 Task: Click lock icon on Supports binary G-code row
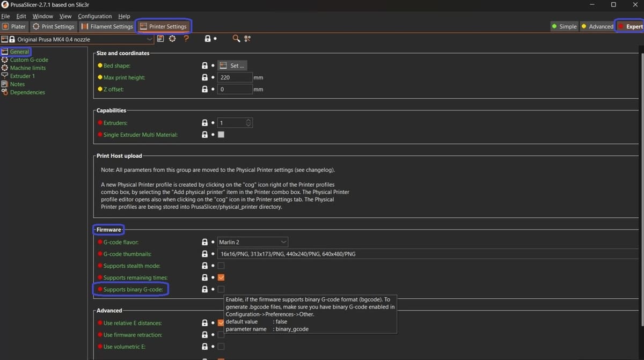point(204,289)
